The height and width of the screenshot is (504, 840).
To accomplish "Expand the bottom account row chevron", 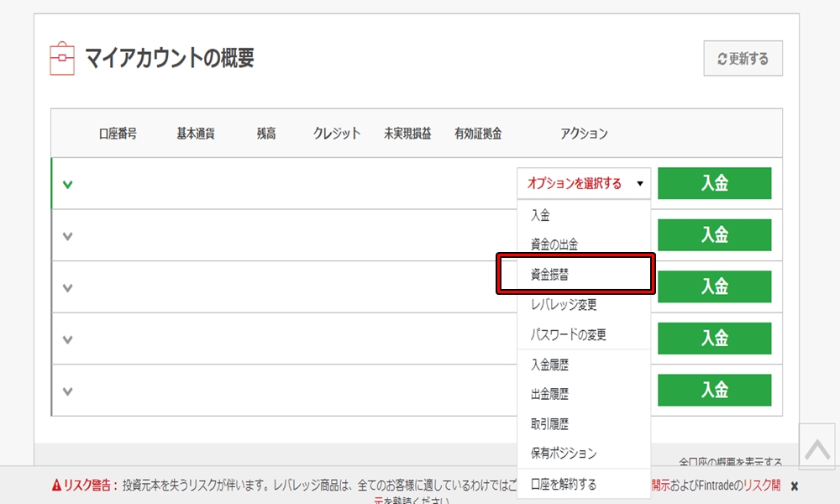I will tap(67, 390).
